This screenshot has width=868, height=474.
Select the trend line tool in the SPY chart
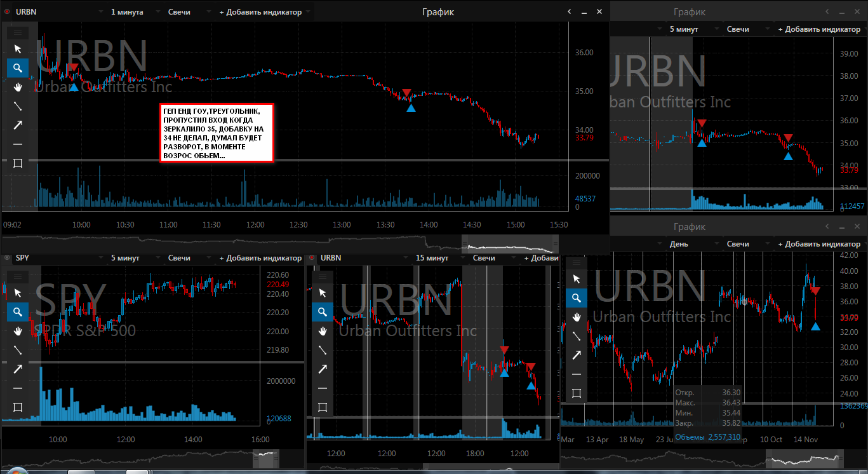pyautogui.click(x=18, y=349)
